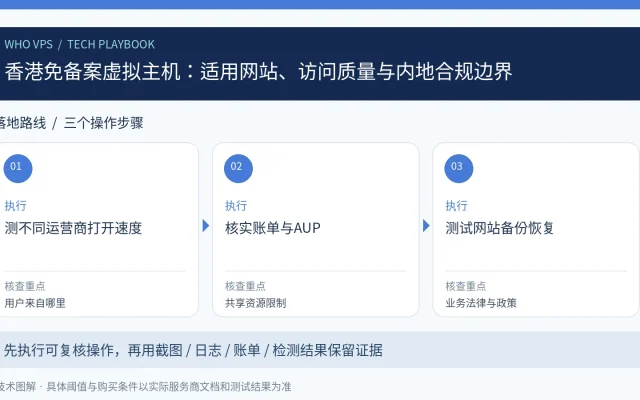Click 核查重点 label above 业务法律与政策
The image size is (640, 400).
coord(466,286)
